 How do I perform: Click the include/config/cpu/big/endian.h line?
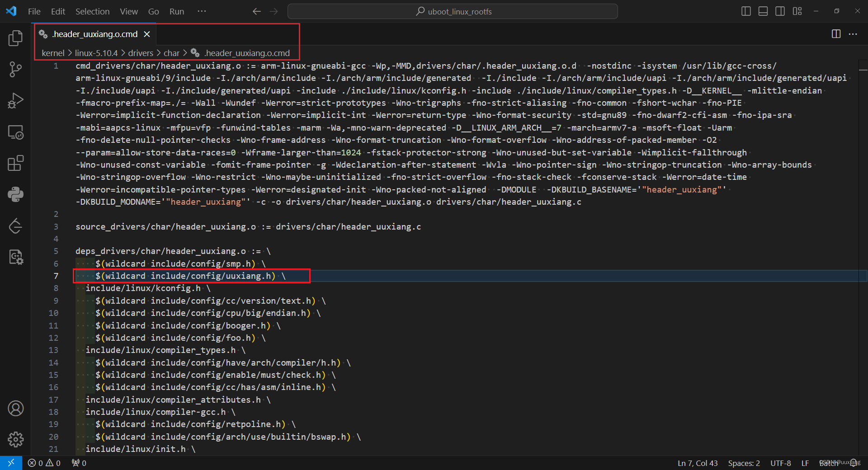(208, 313)
